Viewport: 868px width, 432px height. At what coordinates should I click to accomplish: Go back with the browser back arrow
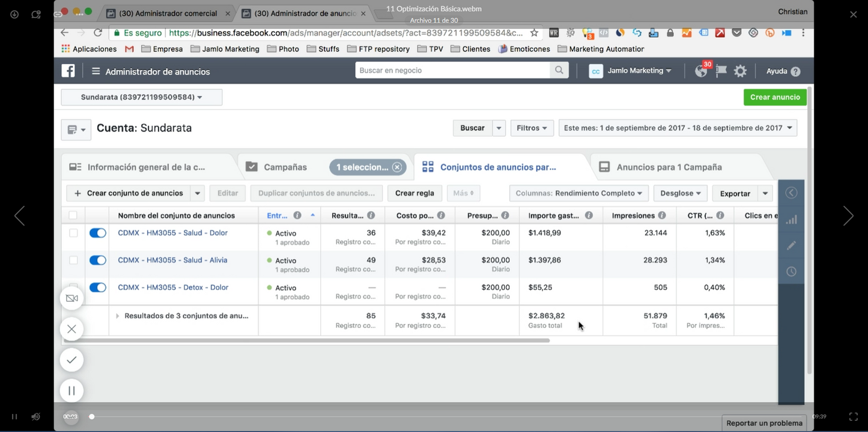tap(65, 33)
